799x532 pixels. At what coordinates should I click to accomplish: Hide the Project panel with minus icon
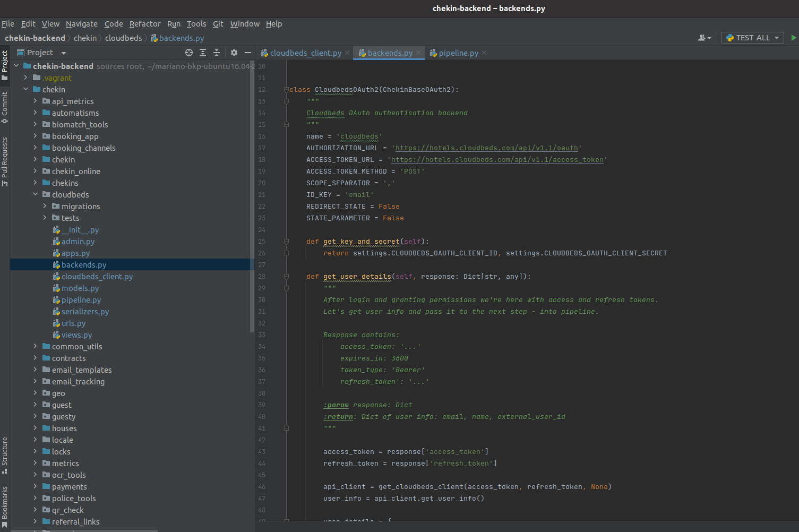click(x=247, y=53)
